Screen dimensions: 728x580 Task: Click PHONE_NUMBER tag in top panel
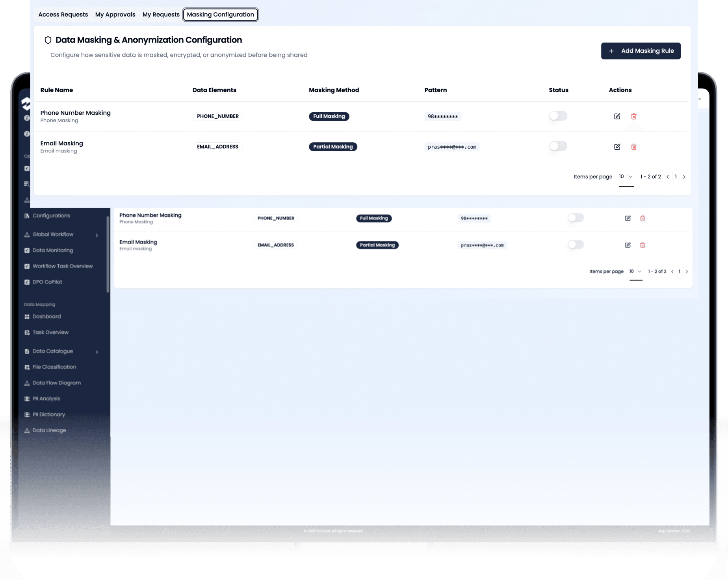click(218, 116)
